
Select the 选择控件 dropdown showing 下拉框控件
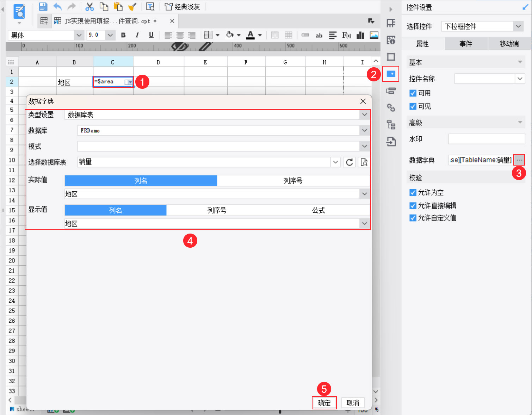pyautogui.click(x=482, y=26)
